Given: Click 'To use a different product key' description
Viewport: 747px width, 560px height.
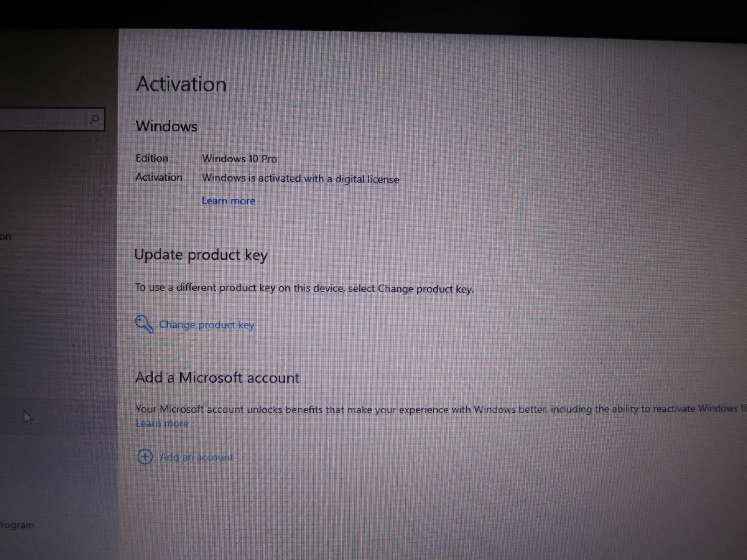Looking at the screenshot, I should click(x=304, y=288).
